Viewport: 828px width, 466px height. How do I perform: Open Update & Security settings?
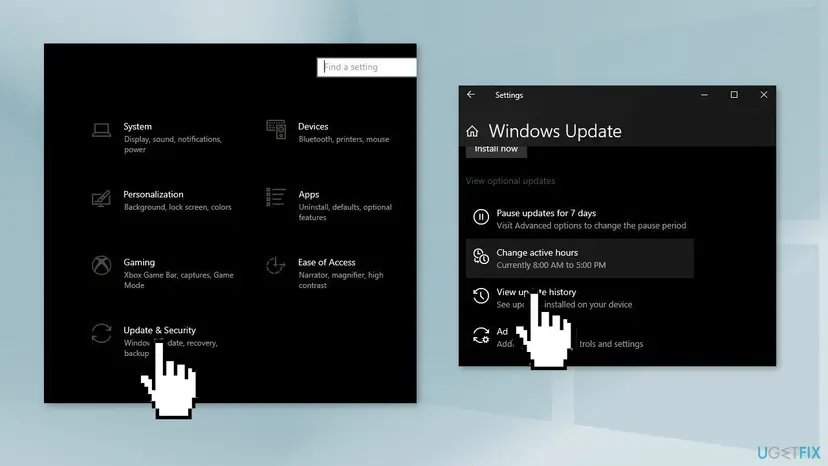(x=155, y=341)
